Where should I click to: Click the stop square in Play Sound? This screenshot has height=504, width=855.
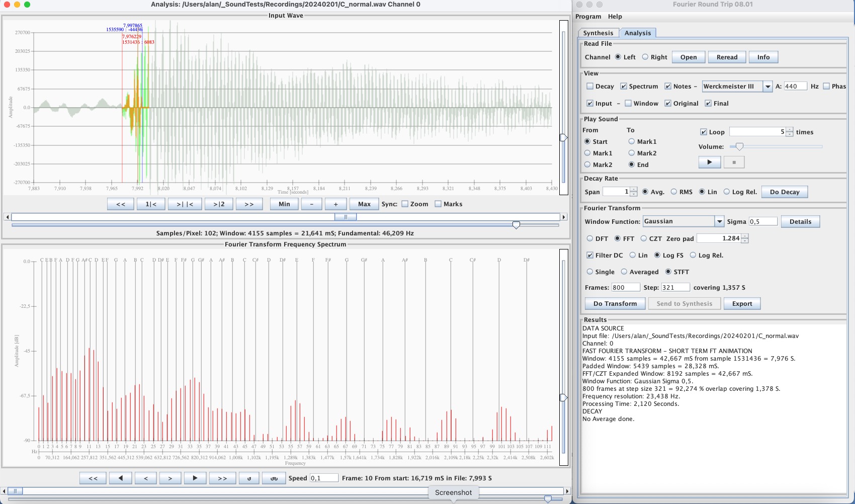tap(734, 162)
